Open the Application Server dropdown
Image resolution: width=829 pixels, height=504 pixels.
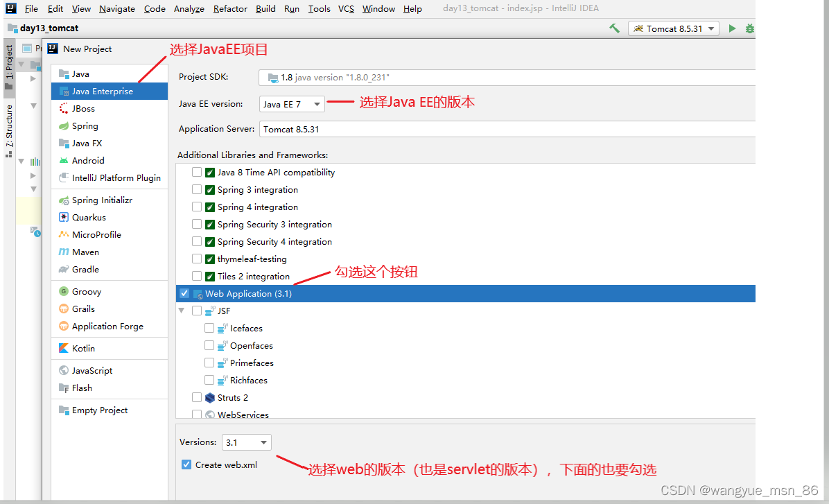pyautogui.click(x=507, y=129)
